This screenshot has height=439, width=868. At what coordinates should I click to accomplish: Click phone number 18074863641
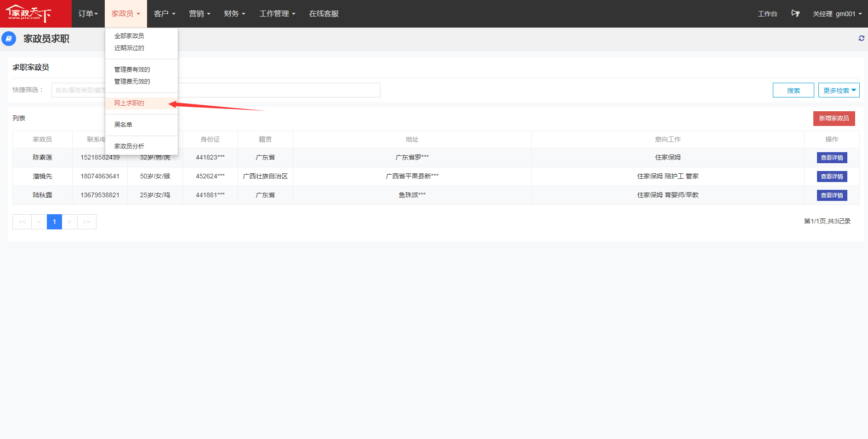pyautogui.click(x=100, y=176)
